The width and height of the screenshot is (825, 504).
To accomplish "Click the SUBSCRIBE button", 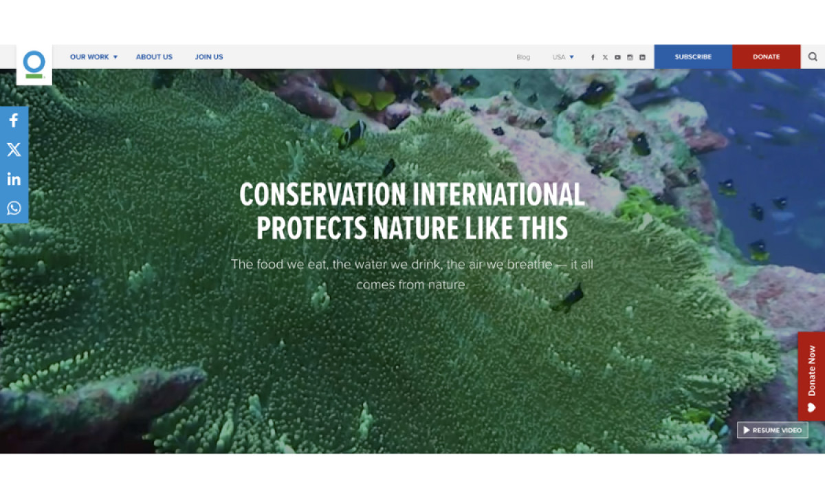I will 693,57.
